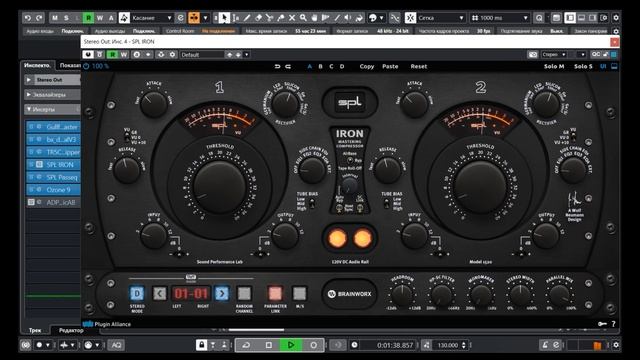Toggle global Mute M in toolbar

pos(55,18)
